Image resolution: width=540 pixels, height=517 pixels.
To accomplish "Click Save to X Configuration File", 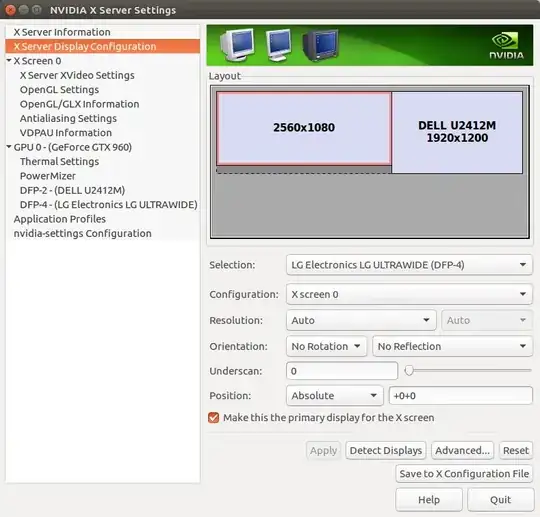I will pos(464,474).
